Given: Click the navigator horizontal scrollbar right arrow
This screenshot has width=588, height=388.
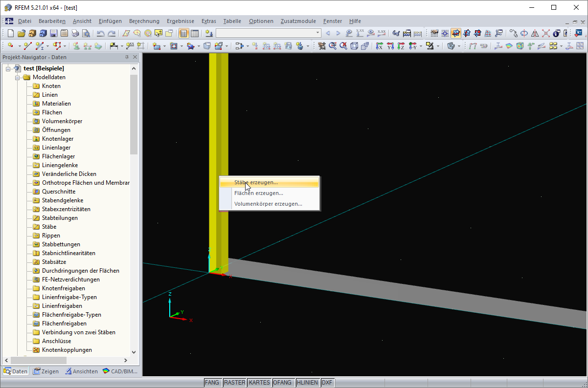Looking at the screenshot, I should pyautogui.click(x=125, y=360).
